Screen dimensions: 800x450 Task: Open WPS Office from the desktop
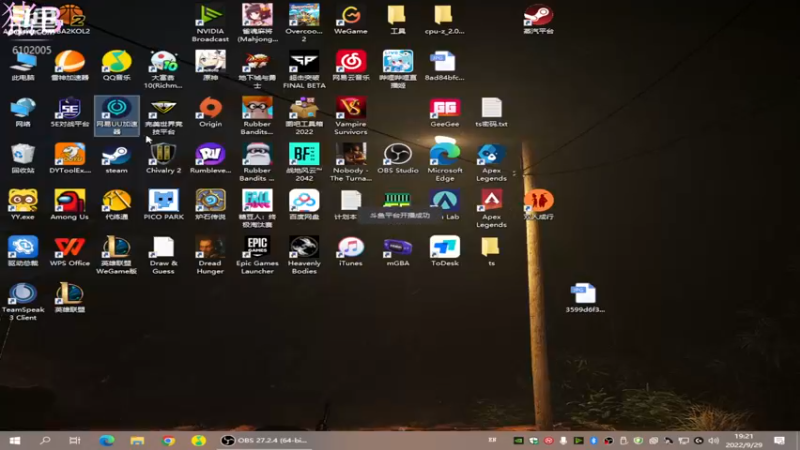click(x=70, y=252)
